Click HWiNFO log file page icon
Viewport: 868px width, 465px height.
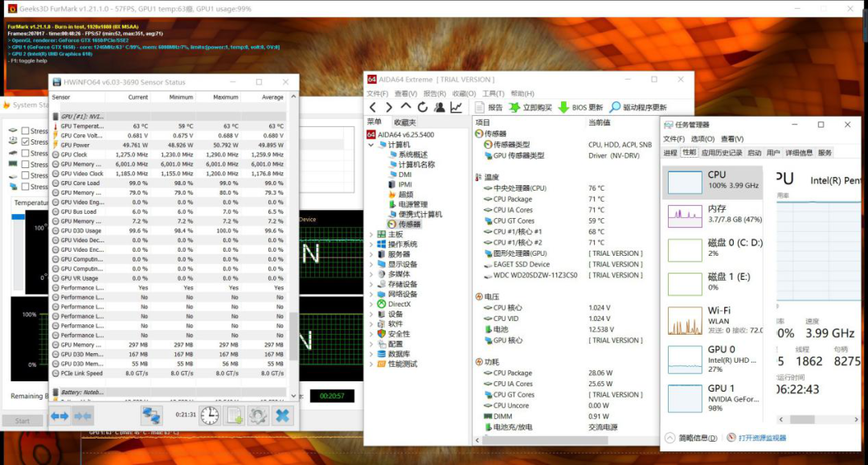[234, 415]
